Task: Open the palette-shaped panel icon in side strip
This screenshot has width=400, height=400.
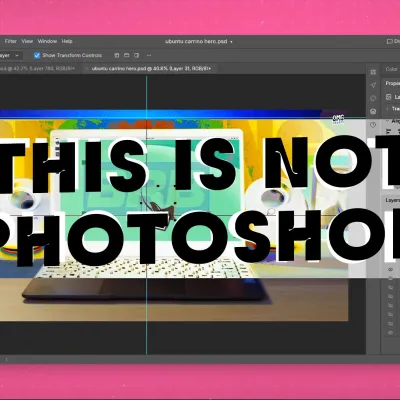Action: point(373,98)
